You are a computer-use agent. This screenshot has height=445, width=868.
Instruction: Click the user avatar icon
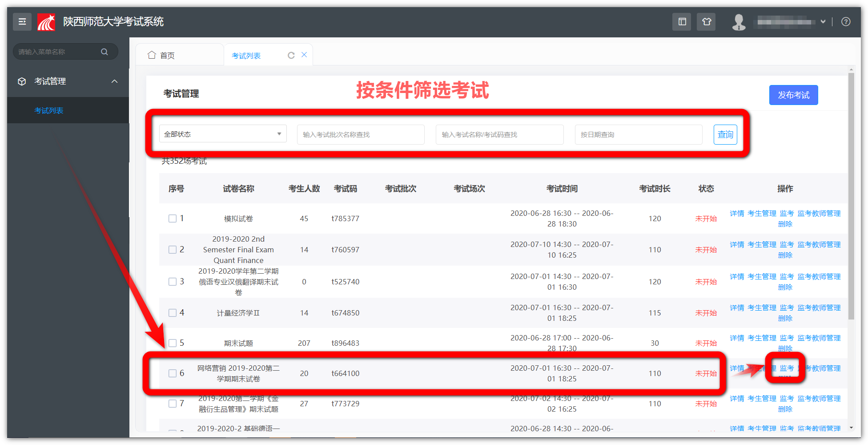pyautogui.click(x=739, y=21)
